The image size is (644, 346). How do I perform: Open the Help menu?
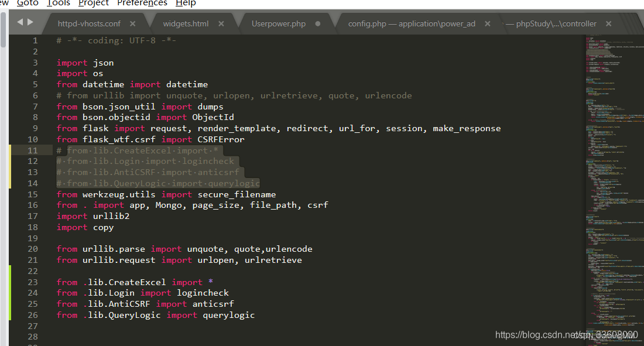tap(186, 3)
